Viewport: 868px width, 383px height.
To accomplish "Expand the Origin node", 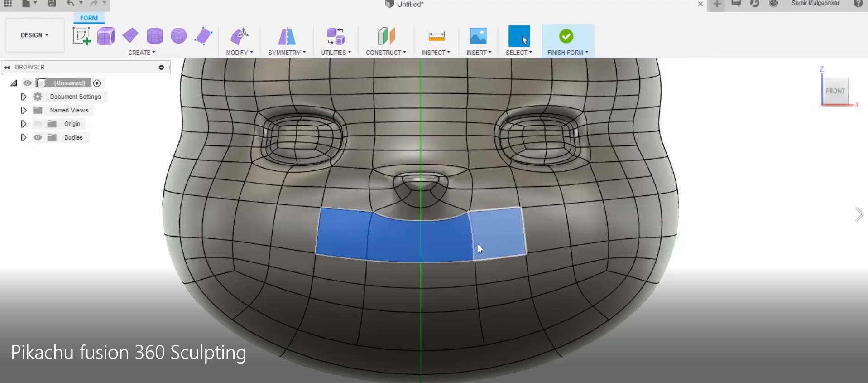I will tap(24, 124).
